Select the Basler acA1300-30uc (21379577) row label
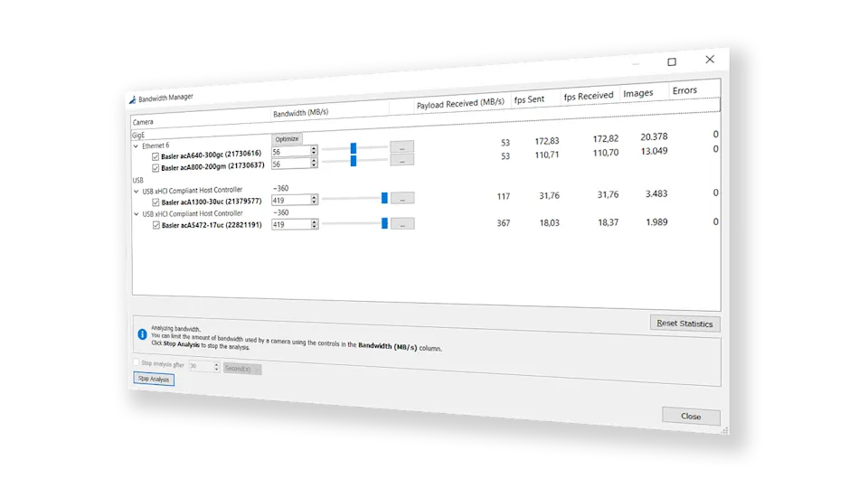 212,202
